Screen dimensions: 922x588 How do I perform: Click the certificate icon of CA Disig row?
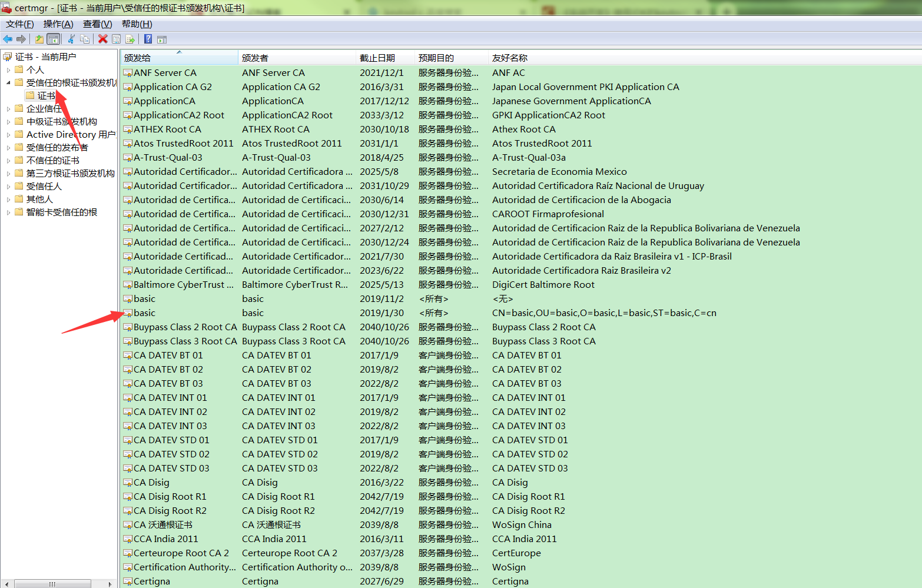pos(128,483)
